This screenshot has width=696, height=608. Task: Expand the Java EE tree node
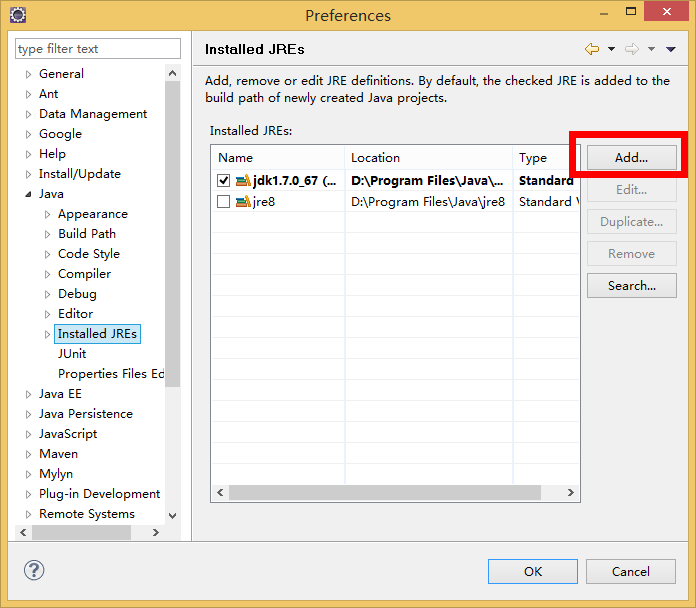pos(28,394)
